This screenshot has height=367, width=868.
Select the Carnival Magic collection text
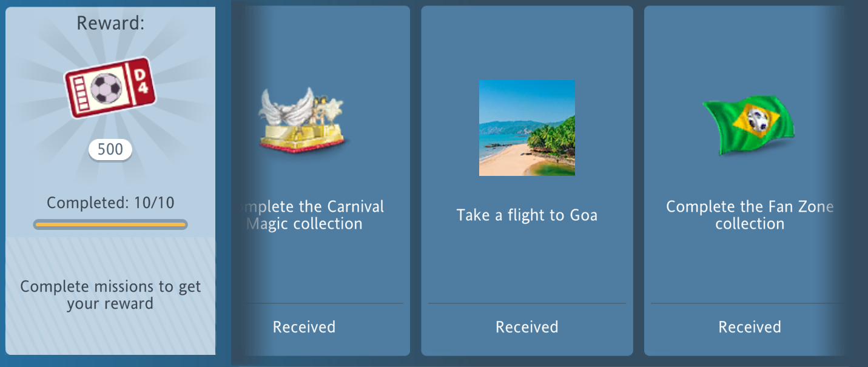click(x=313, y=215)
